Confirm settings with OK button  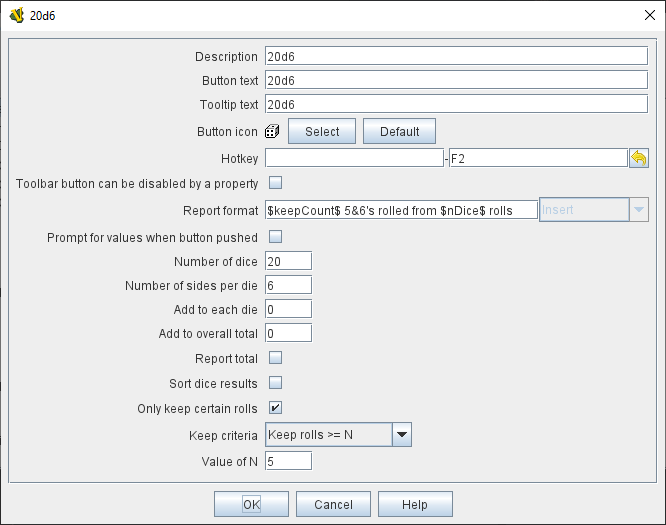pyautogui.click(x=251, y=504)
